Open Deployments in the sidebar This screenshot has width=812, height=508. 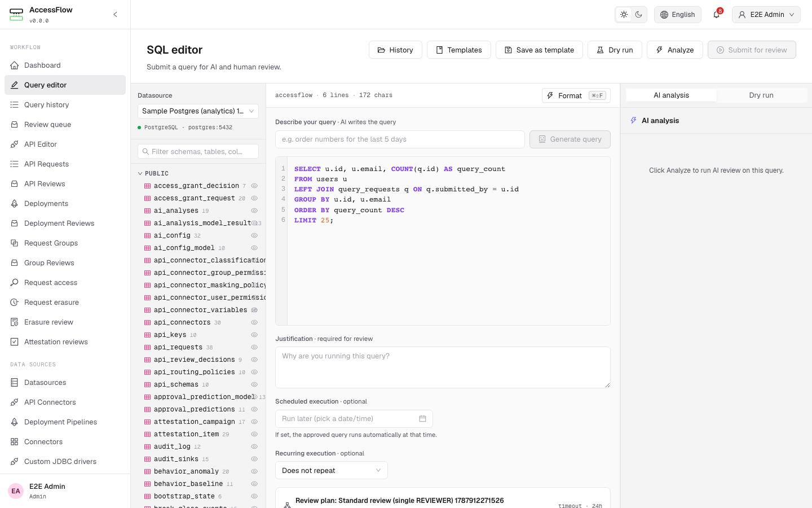pos(65,204)
